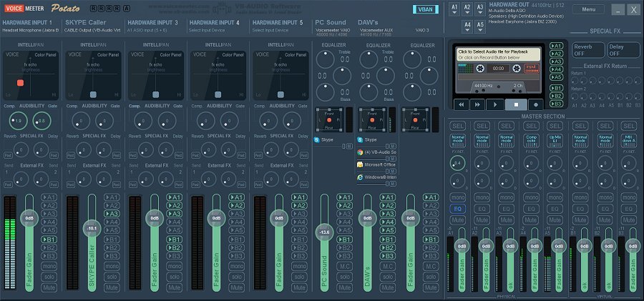
Task: Click the master A1 Fader Gain knob
Action: [462, 246]
